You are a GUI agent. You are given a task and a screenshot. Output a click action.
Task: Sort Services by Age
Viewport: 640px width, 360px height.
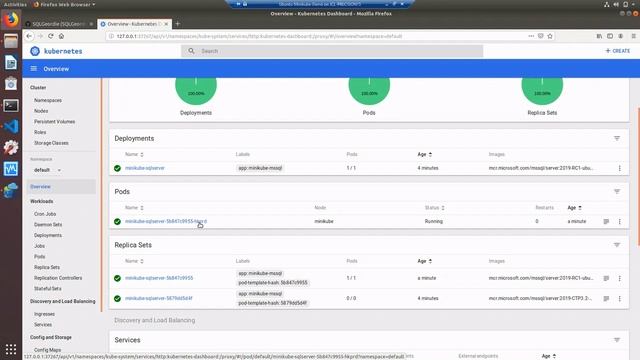click(x=549, y=356)
